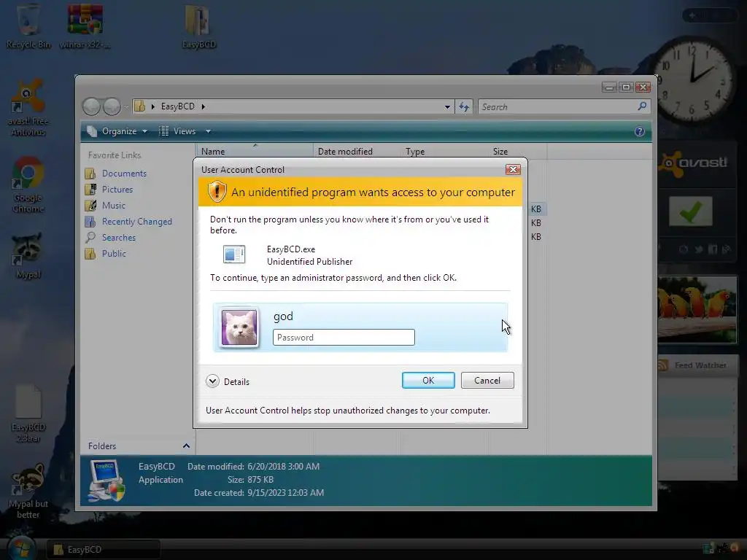The height and width of the screenshot is (560, 747).
Task: Click the green checkmark in avast gadget
Action: tap(691, 211)
